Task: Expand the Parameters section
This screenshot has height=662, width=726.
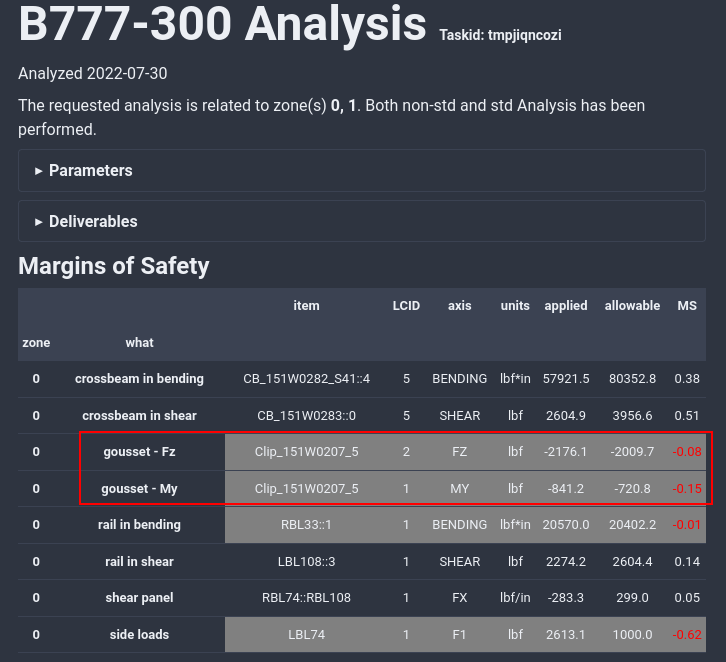Action: click(x=90, y=171)
